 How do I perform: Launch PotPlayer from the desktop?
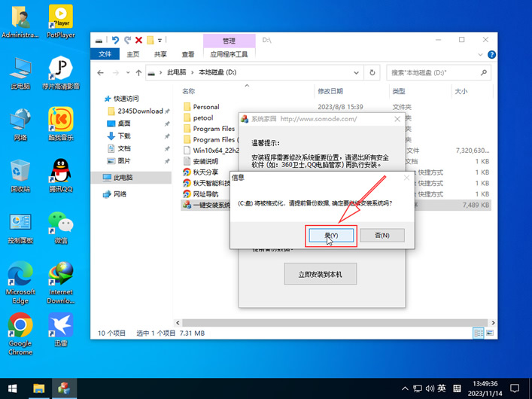61,21
